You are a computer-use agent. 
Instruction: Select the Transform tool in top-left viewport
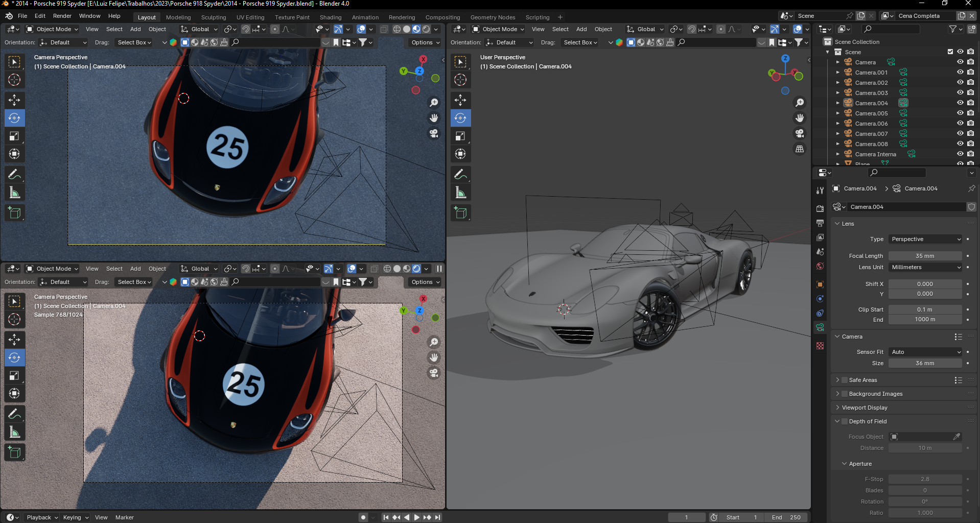point(14,154)
